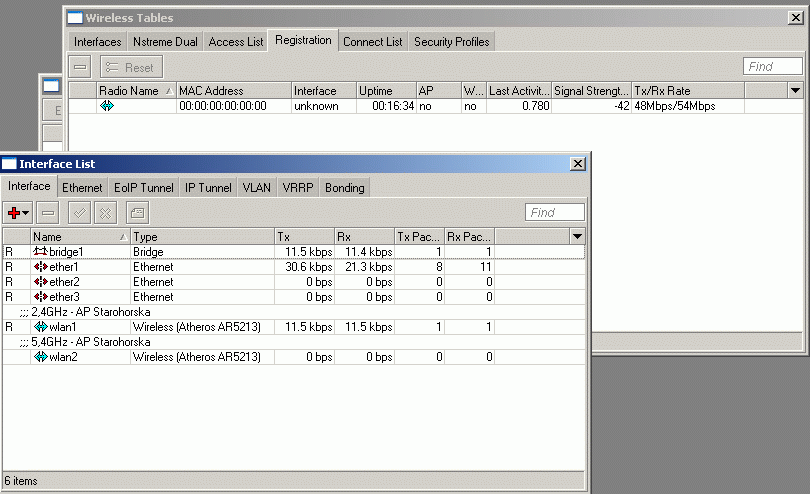The image size is (810, 494).
Task: Switch to the Ethernet tab
Action: 82,188
